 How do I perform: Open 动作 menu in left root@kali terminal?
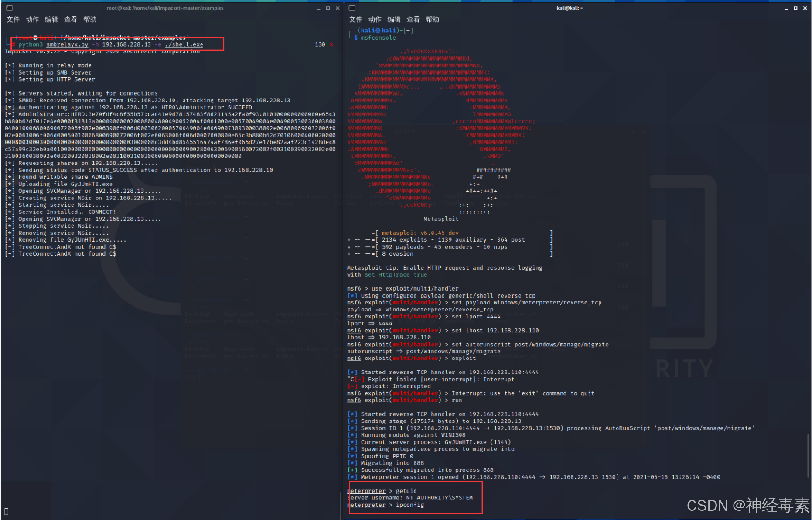tap(32, 19)
